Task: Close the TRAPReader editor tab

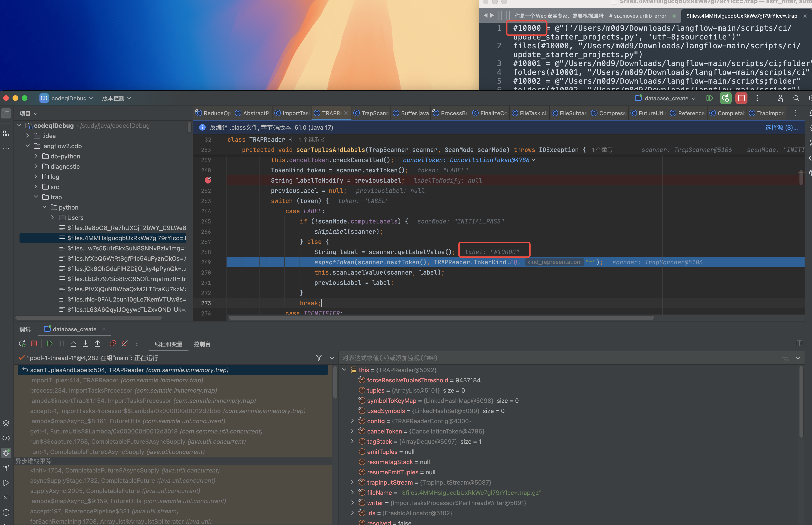Action: click(x=346, y=113)
